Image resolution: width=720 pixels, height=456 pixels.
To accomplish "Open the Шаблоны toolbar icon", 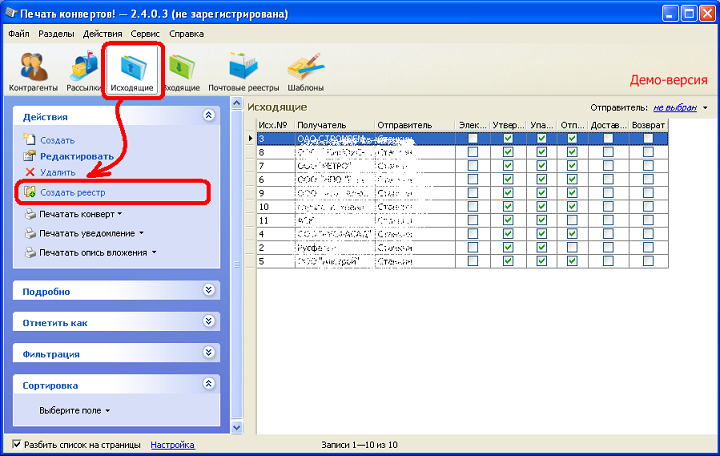I will 305,70.
